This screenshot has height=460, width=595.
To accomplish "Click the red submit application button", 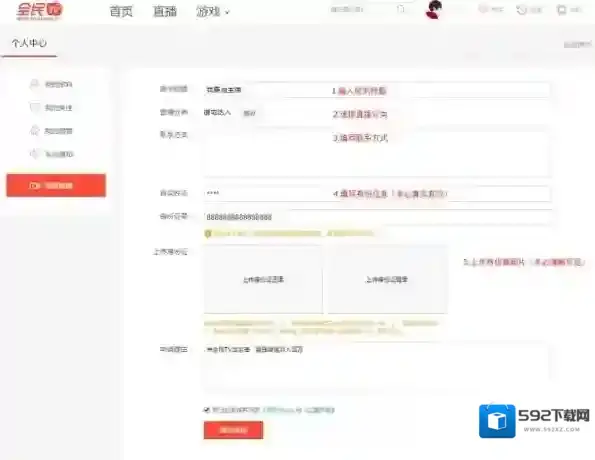I will point(233,430).
